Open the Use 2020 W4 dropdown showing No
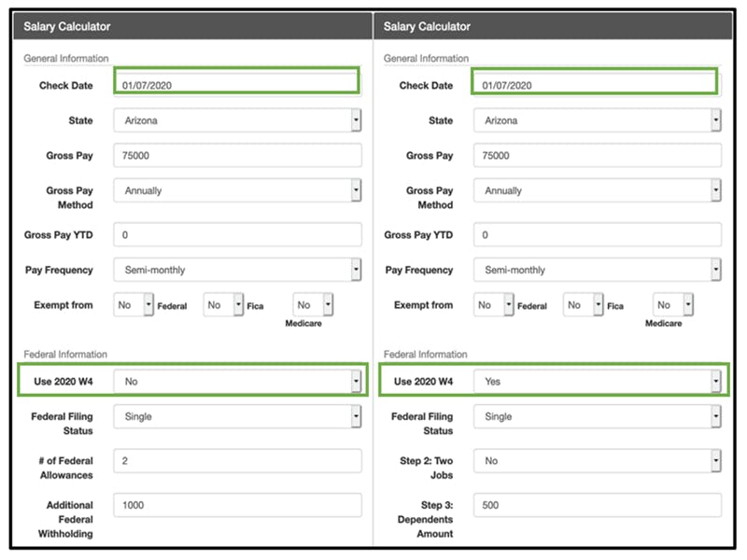This screenshot has width=747, height=560. click(237, 382)
